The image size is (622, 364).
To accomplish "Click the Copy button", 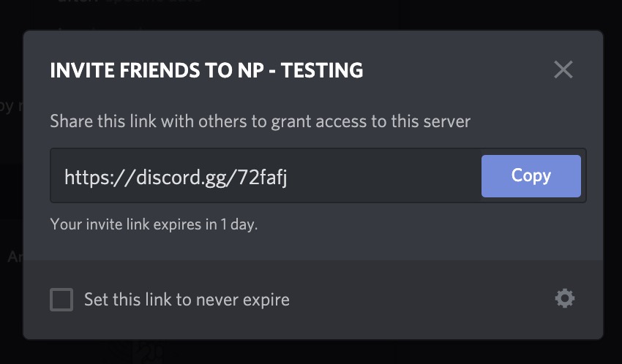I will pyautogui.click(x=531, y=176).
